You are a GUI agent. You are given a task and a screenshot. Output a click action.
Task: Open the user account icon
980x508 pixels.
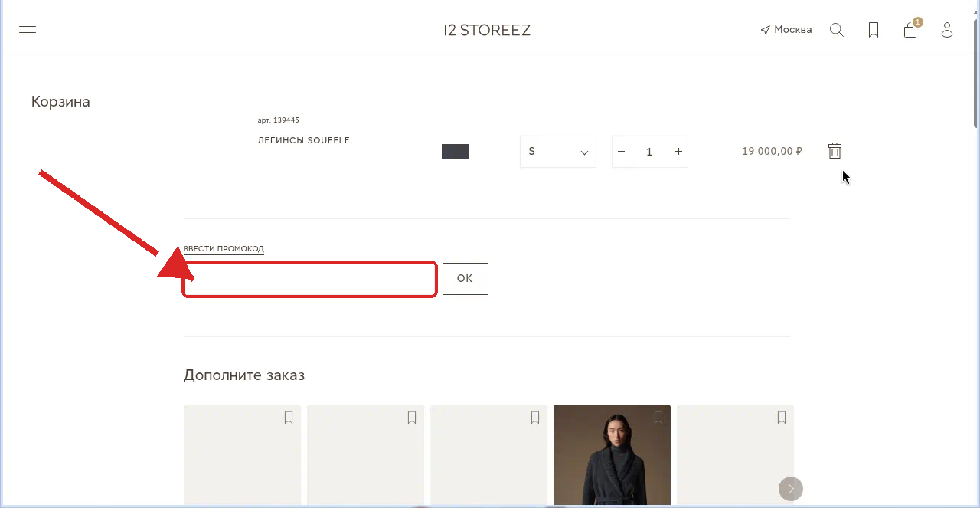(947, 30)
